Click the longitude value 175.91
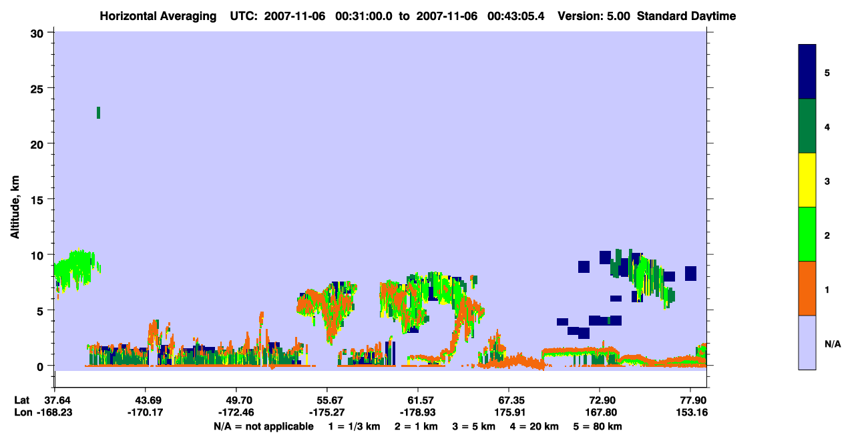 509,412
